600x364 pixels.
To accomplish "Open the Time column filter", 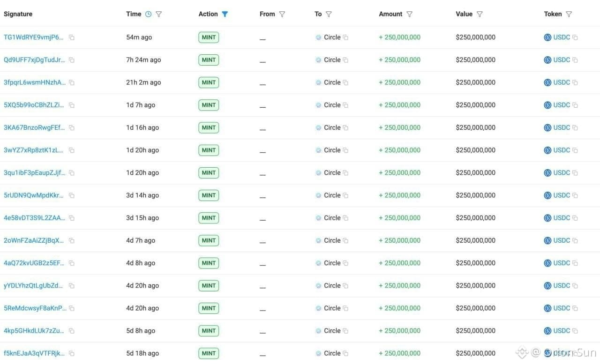I will (x=159, y=14).
